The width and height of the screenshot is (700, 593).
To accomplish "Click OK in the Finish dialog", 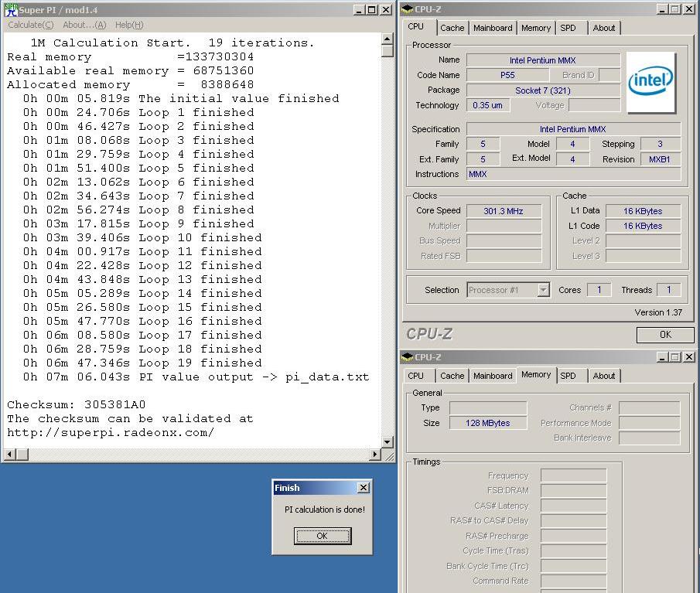I will [x=323, y=536].
